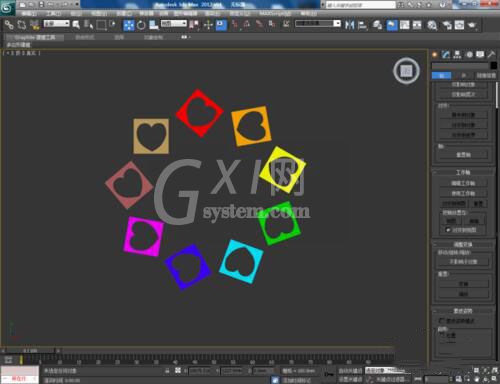Activate the Select and Move tool
Viewport: 500px width, 384px height.
[x=129, y=25]
